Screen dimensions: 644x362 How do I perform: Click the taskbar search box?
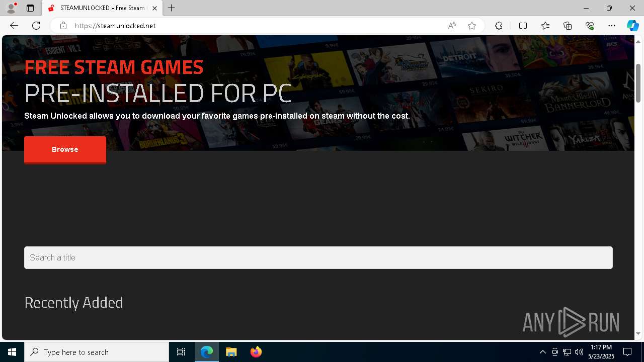tap(97, 352)
